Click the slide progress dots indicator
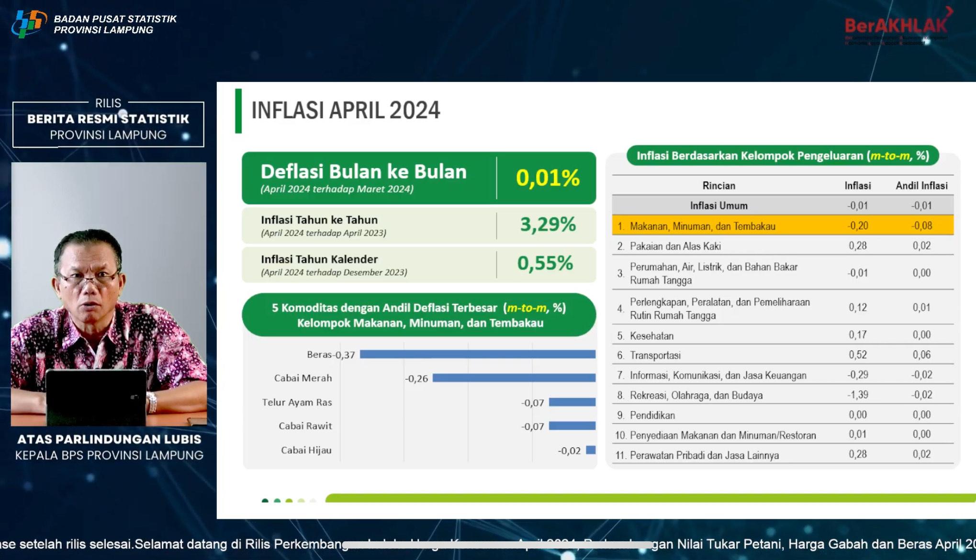This screenshot has width=976, height=560. (289, 501)
